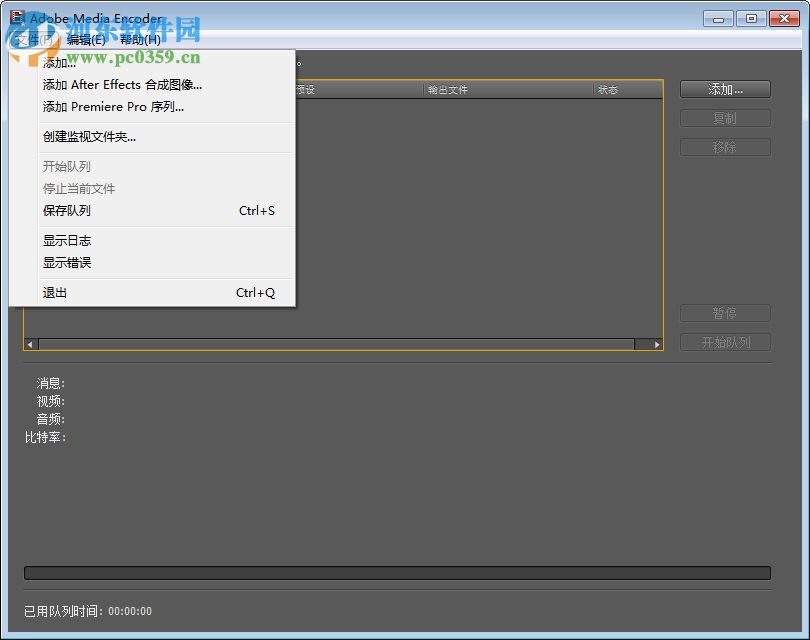Show the log with 显示日志
This screenshot has height=640, width=810.
point(66,240)
